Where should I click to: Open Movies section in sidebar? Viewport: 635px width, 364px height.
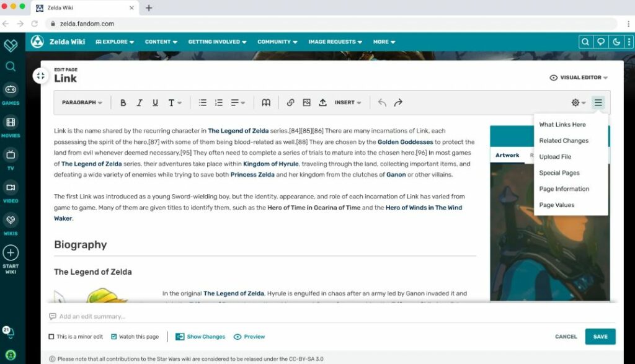coord(11,127)
